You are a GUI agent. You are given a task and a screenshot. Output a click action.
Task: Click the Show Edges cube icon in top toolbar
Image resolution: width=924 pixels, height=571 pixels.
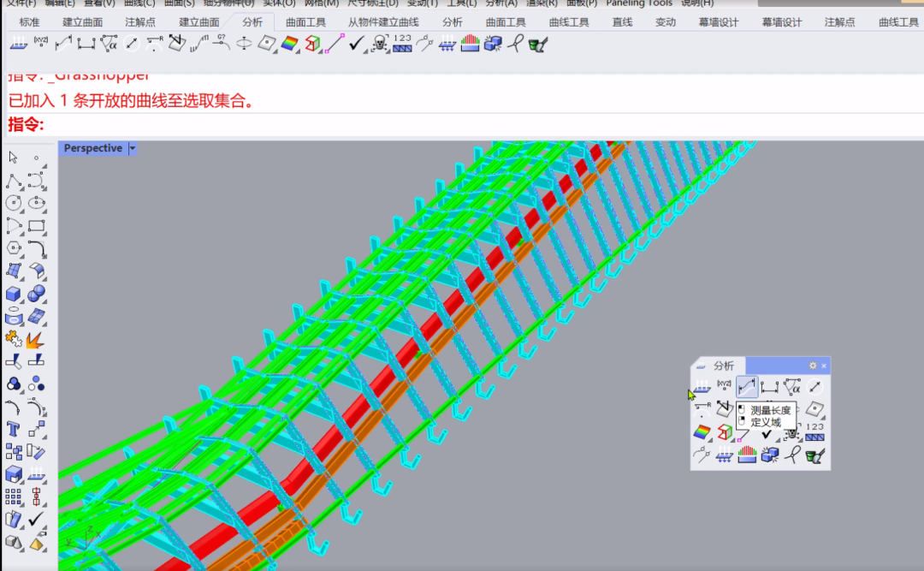[x=312, y=44]
